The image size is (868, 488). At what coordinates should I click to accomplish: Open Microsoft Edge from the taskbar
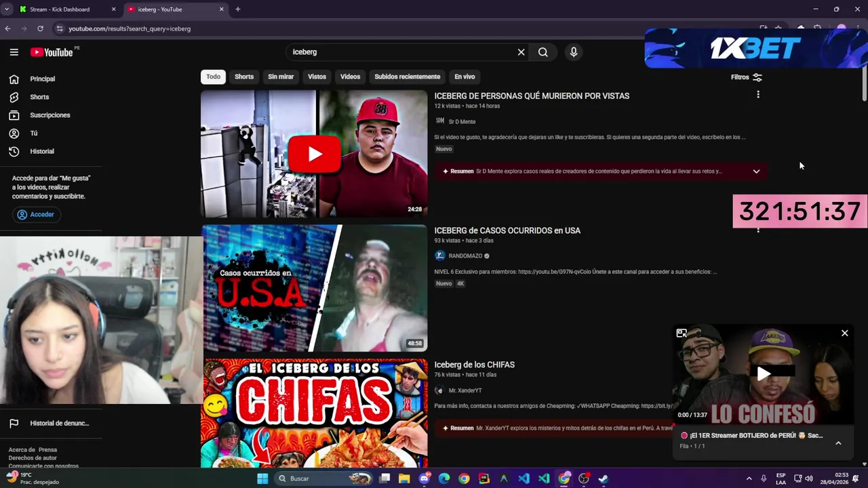444,479
